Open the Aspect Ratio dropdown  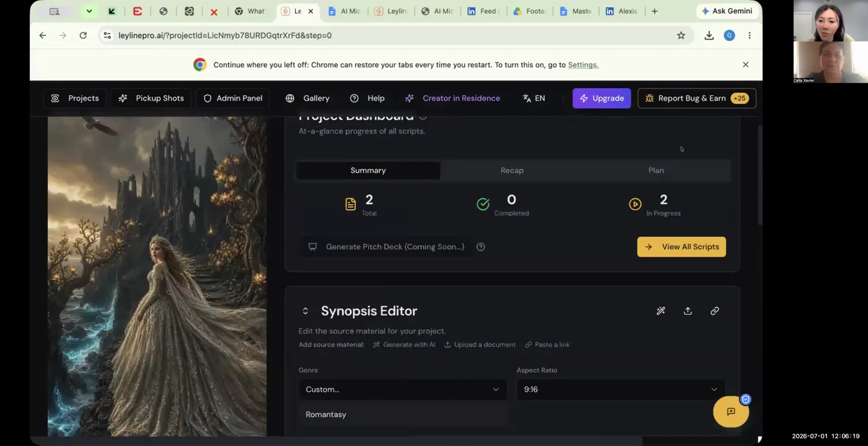(x=621, y=390)
